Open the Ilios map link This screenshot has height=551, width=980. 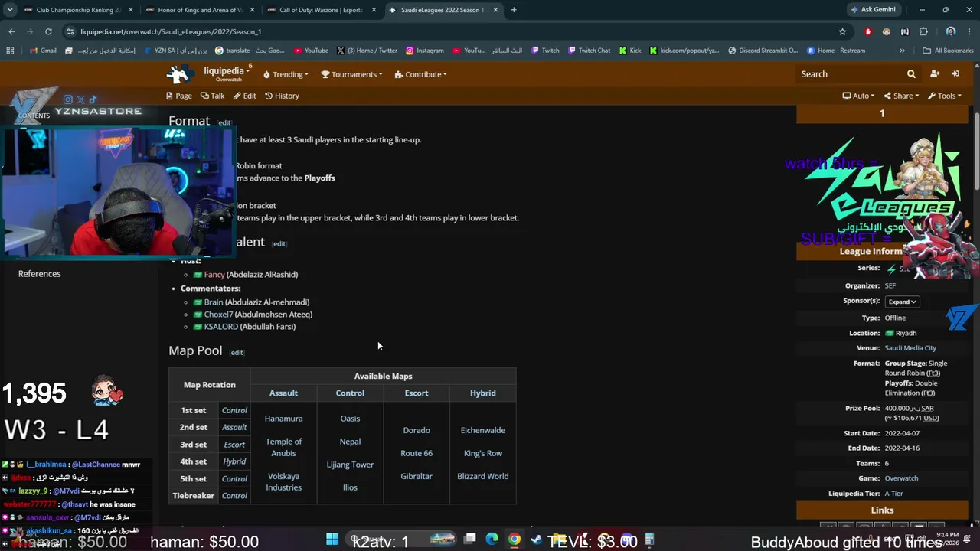pos(350,487)
